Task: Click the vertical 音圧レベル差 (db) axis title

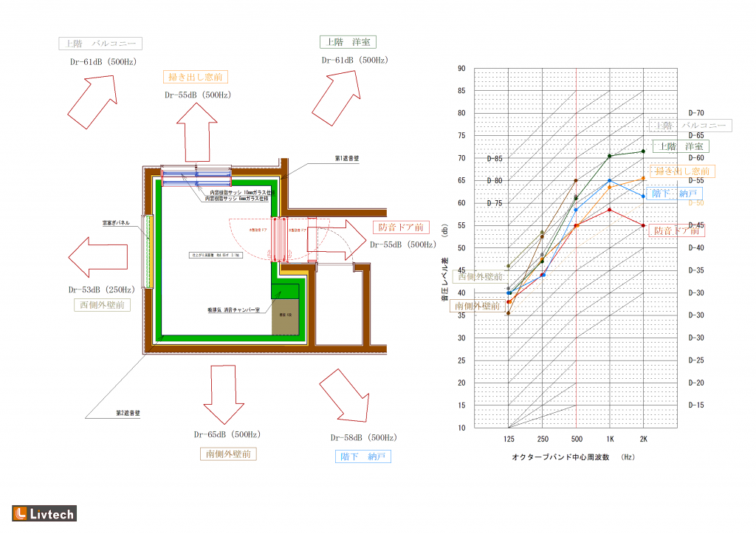Action: tap(444, 263)
